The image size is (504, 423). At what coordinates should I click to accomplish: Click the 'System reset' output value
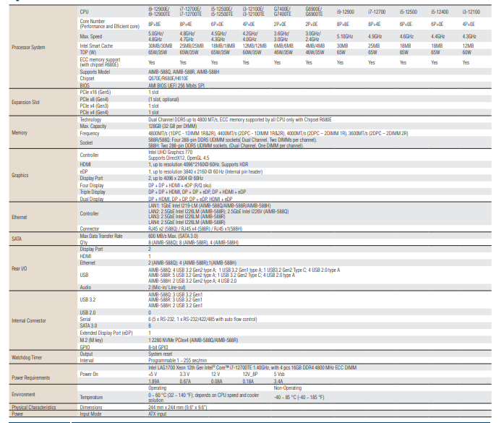coord(160,354)
